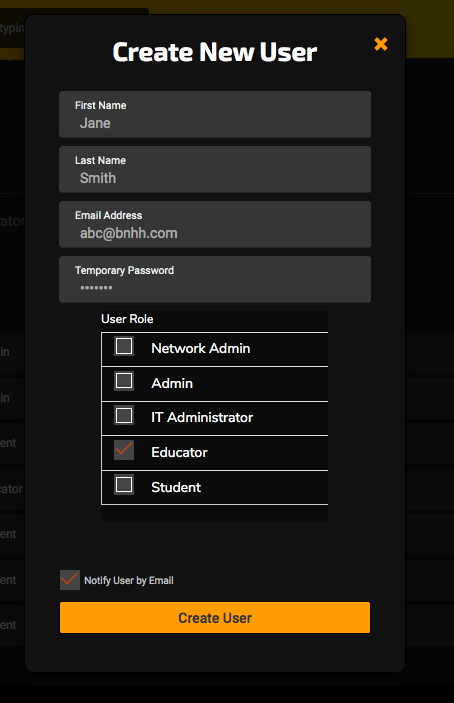This screenshot has height=703, width=454.
Task: Click the Create User button
Action: tap(215, 617)
